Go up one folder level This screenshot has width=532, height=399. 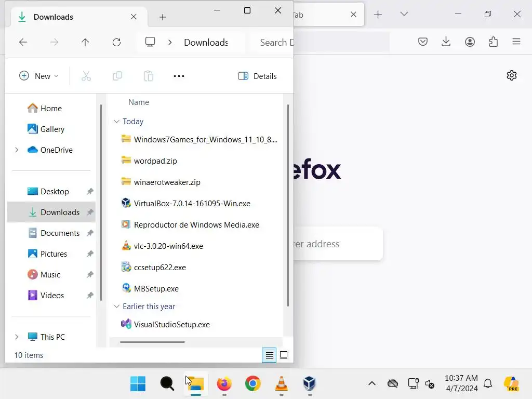85,42
